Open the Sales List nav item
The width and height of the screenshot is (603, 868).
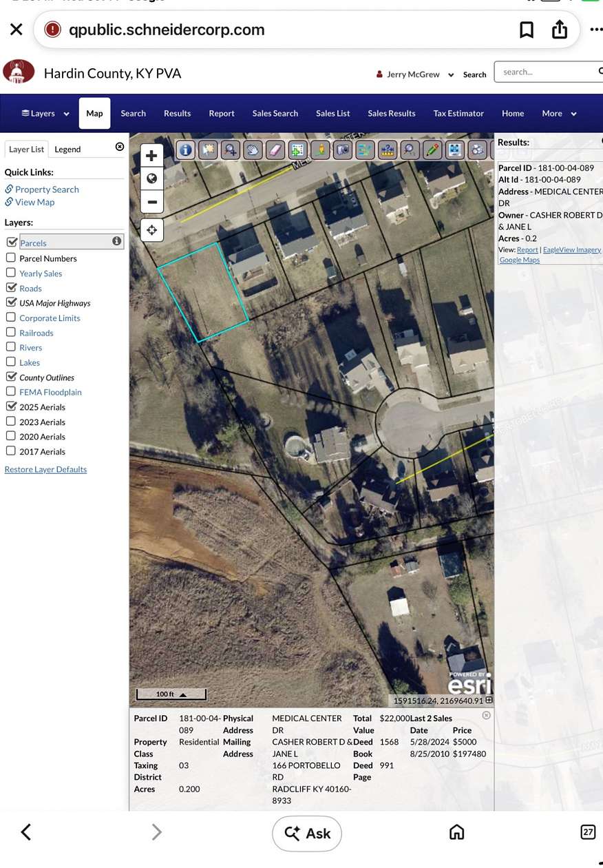tap(333, 114)
